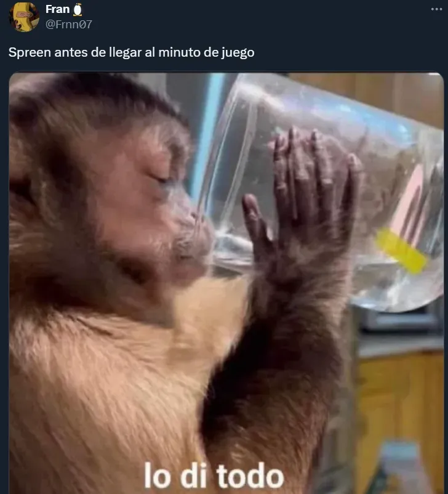Open the monkey meme image
This screenshot has height=494, width=448.
coord(226,283)
